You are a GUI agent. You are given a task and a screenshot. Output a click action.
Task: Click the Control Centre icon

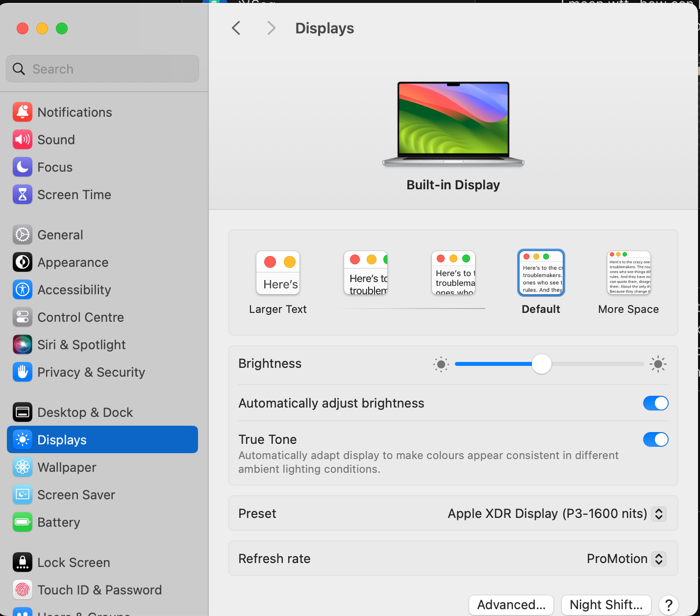23,317
